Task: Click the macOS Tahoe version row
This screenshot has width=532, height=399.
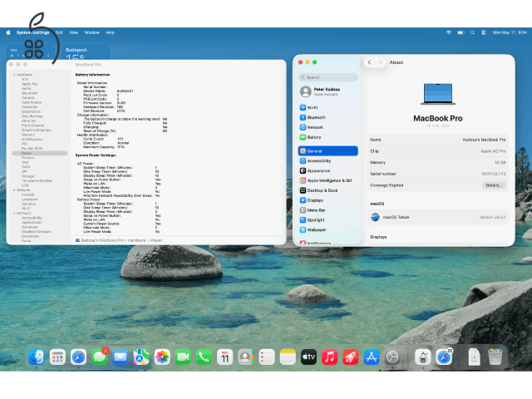Action: [x=438, y=217]
